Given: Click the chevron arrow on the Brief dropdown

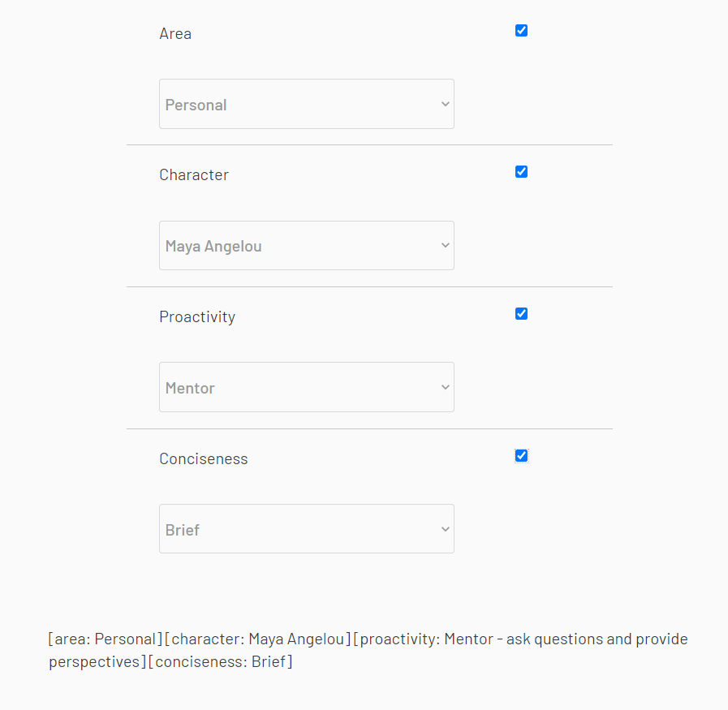Looking at the screenshot, I should (446, 529).
